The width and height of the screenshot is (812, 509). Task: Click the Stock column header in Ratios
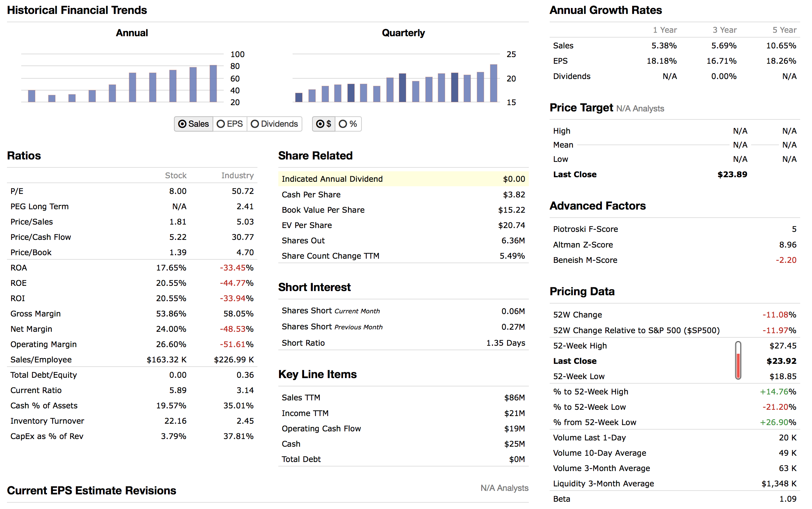tap(176, 175)
